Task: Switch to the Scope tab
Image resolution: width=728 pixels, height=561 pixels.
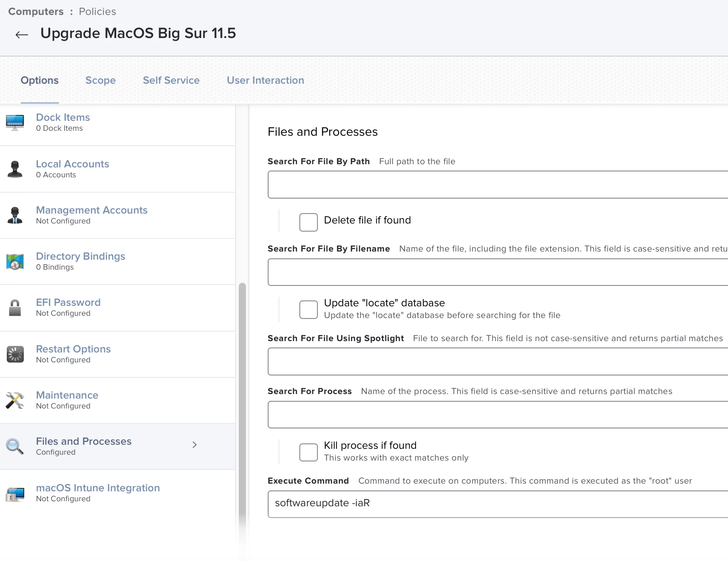Action: 100,80
